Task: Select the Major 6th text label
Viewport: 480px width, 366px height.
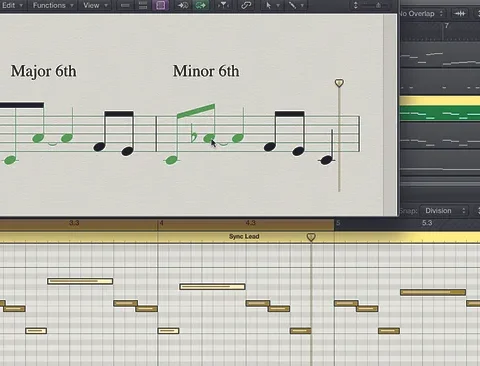Action: click(43, 71)
